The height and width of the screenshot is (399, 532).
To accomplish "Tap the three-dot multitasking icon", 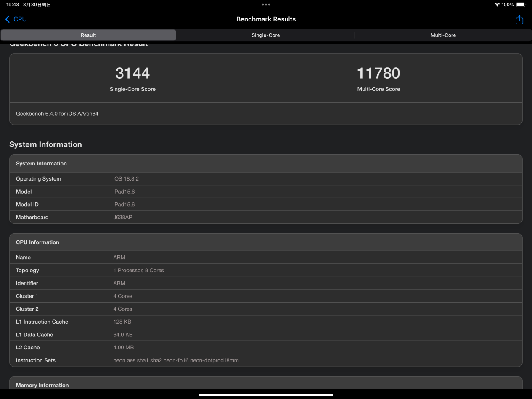I will (x=266, y=5).
